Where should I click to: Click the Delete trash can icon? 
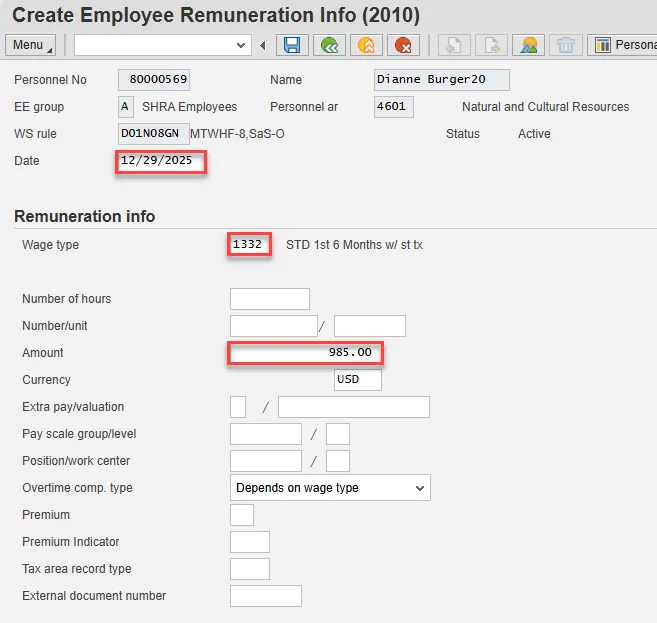tap(565, 45)
